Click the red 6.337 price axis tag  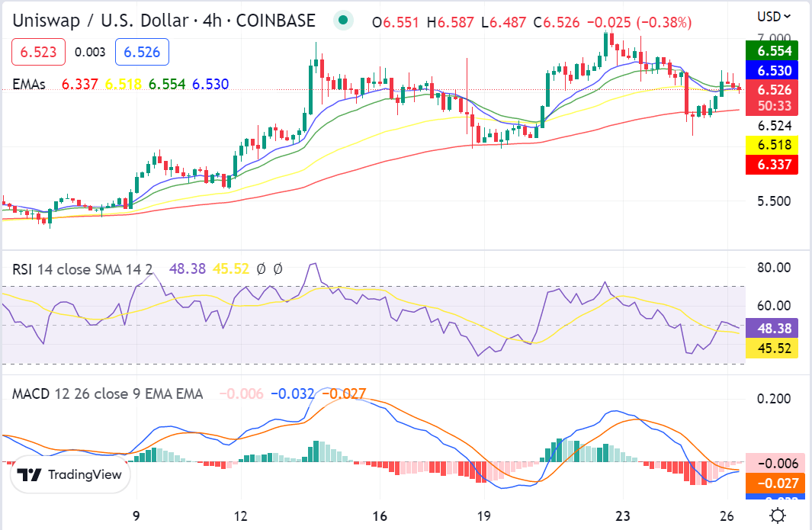(x=772, y=165)
